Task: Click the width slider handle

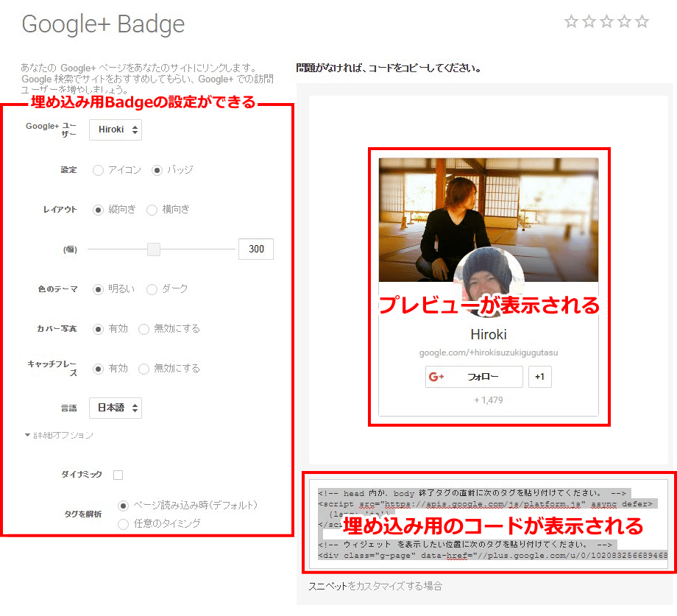Action: point(154,249)
